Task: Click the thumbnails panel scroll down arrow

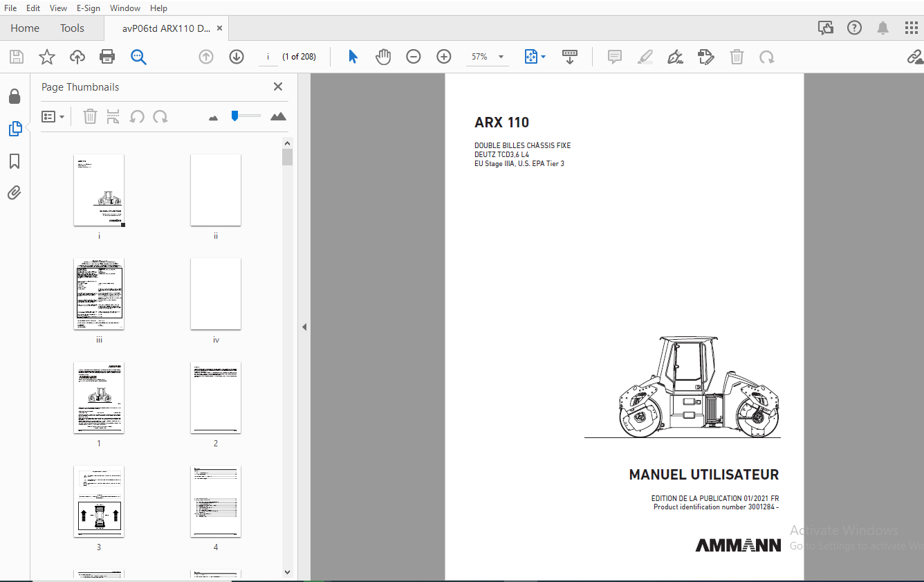Action: pyautogui.click(x=288, y=572)
